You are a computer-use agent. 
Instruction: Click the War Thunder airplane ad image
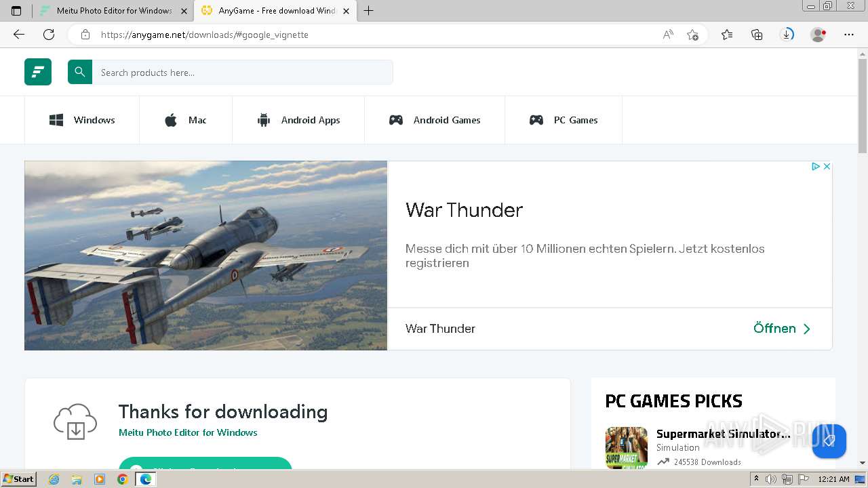pyautogui.click(x=205, y=256)
